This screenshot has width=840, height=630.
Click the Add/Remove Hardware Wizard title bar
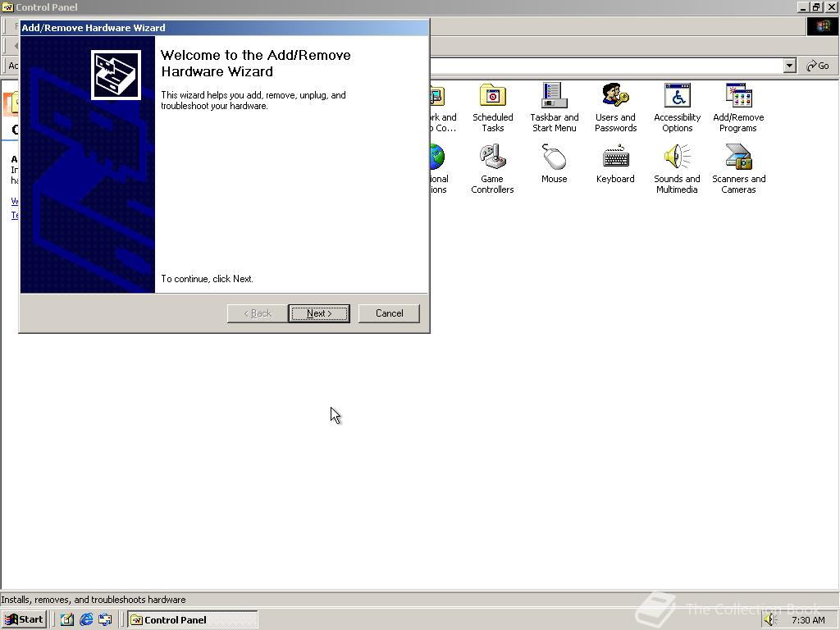click(x=224, y=28)
